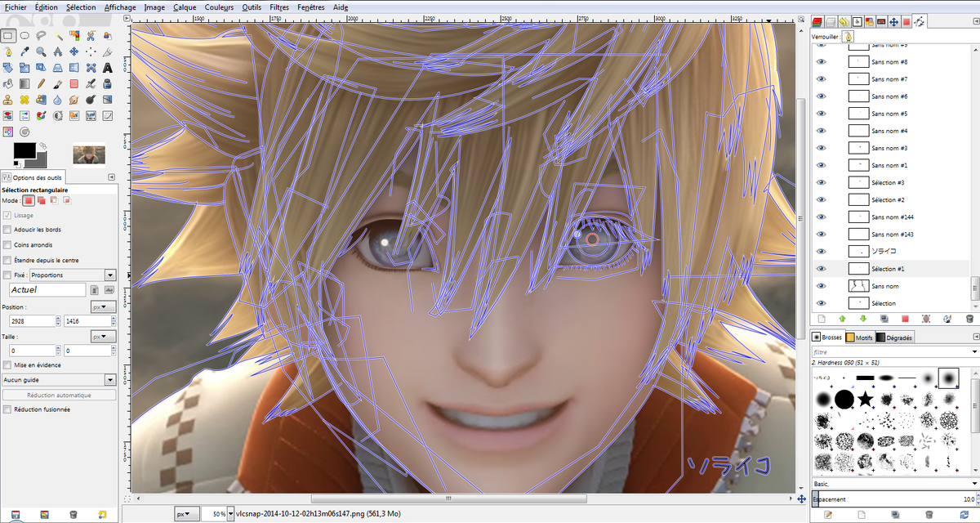Select the Zoom magnifier tool
This screenshot has width=980, height=523.
[41, 51]
